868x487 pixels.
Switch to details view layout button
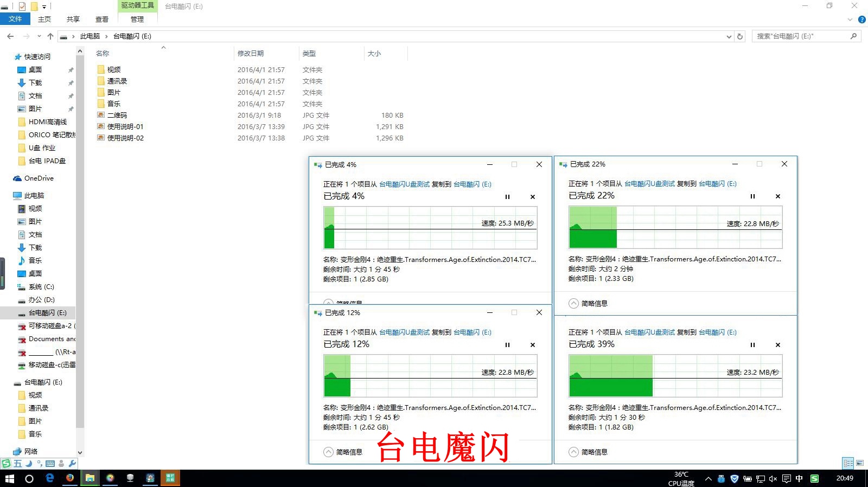click(x=848, y=463)
